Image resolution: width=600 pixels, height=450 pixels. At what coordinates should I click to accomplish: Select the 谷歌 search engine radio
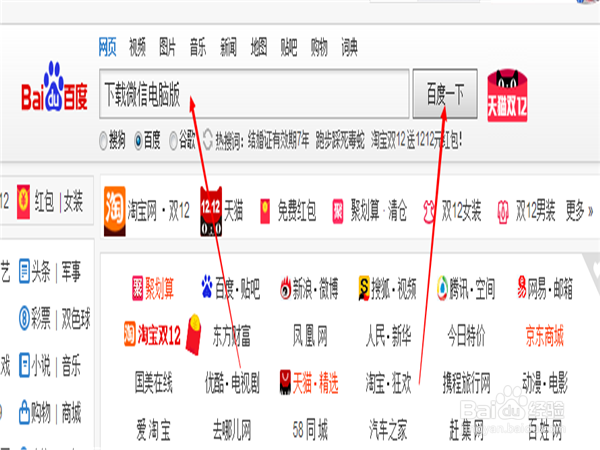(x=173, y=140)
